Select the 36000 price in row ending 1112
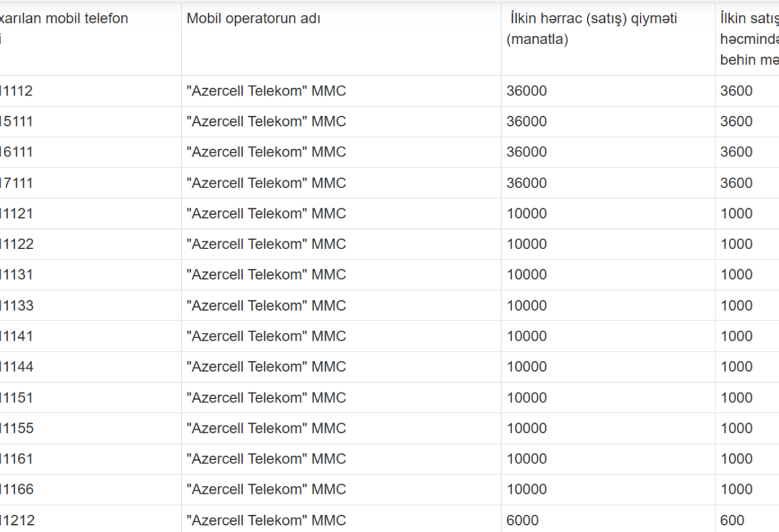This screenshot has width=779, height=532. [526, 91]
